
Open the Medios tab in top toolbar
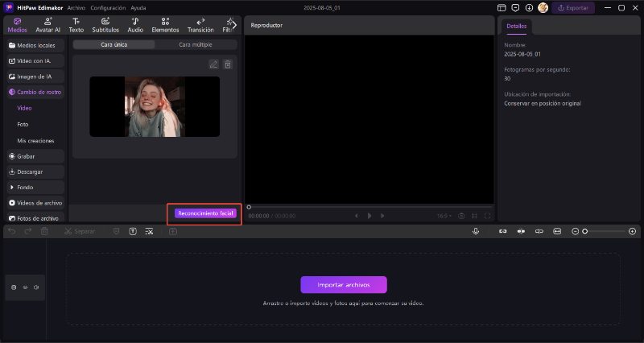(17, 25)
